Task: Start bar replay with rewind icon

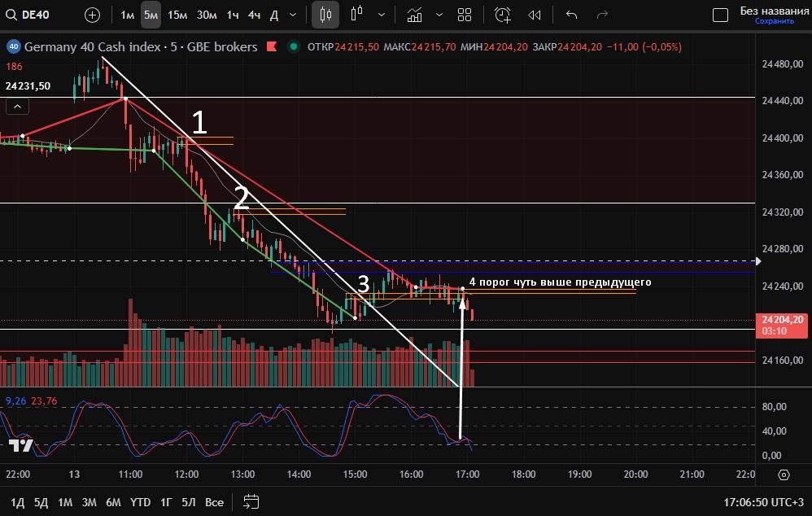Action: click(x=534, y=15)
